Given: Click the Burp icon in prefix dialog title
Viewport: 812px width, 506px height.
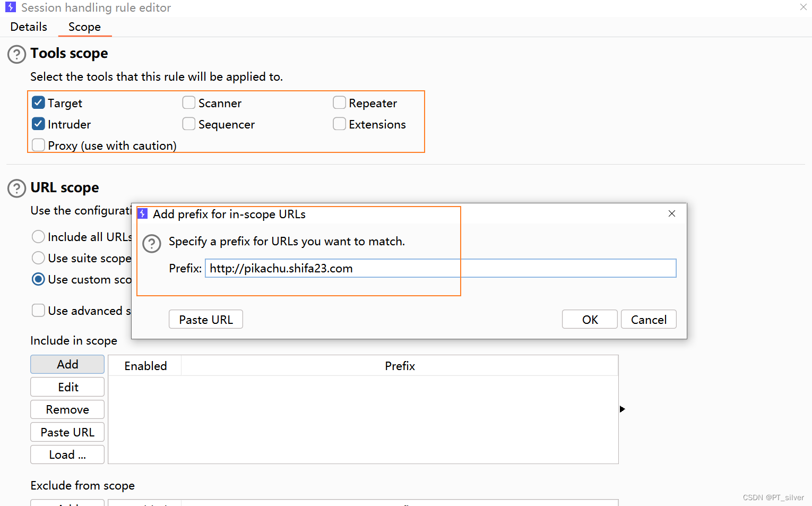Looking at the screenshot, I should (x=142, y=213).
